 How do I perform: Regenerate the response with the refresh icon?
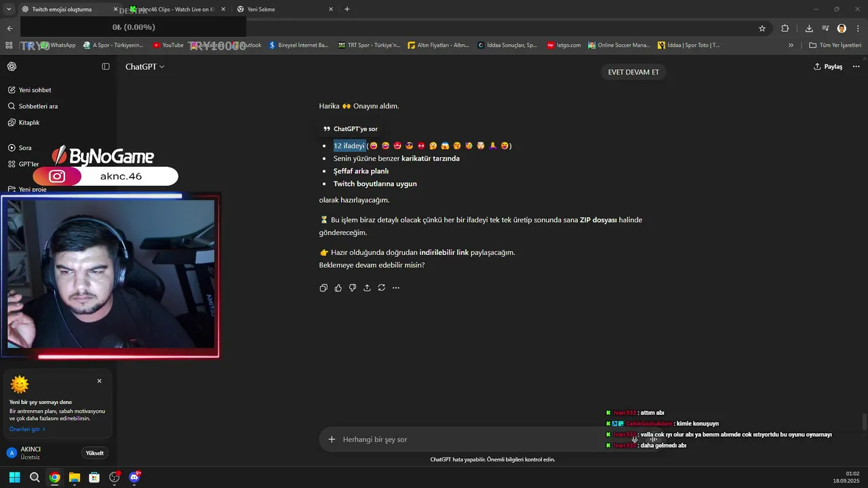coord(382,288)
